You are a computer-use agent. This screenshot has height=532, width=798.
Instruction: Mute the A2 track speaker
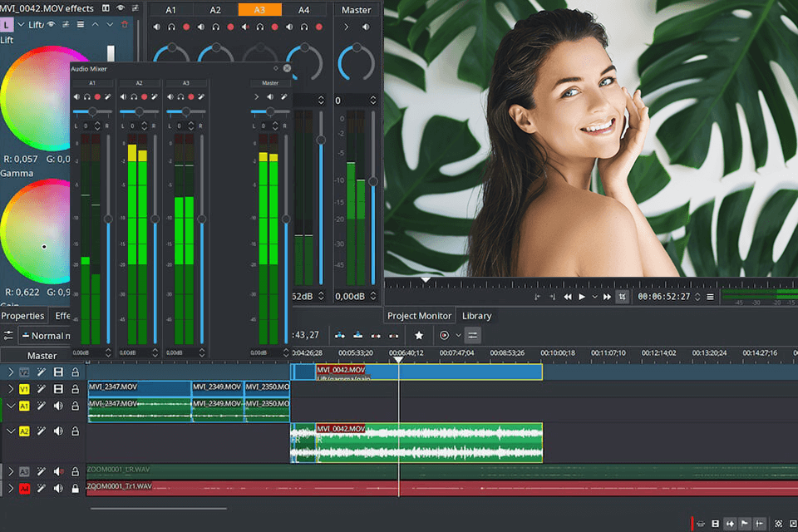pos(58,431)
